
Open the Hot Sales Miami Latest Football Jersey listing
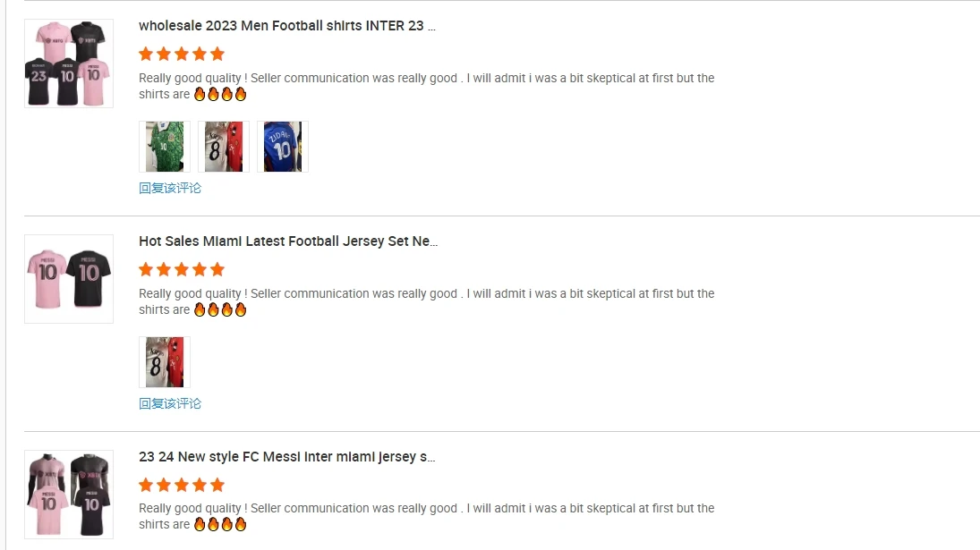point(287,241)
